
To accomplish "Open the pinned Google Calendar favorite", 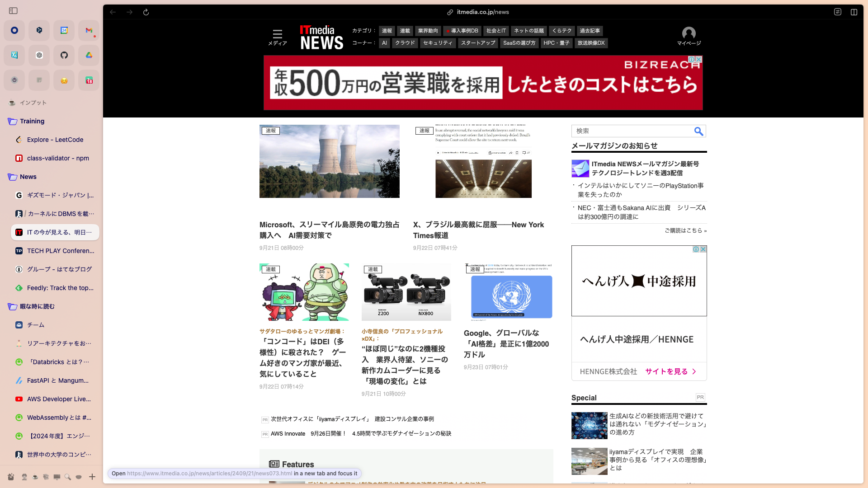I will click(64, 30).
